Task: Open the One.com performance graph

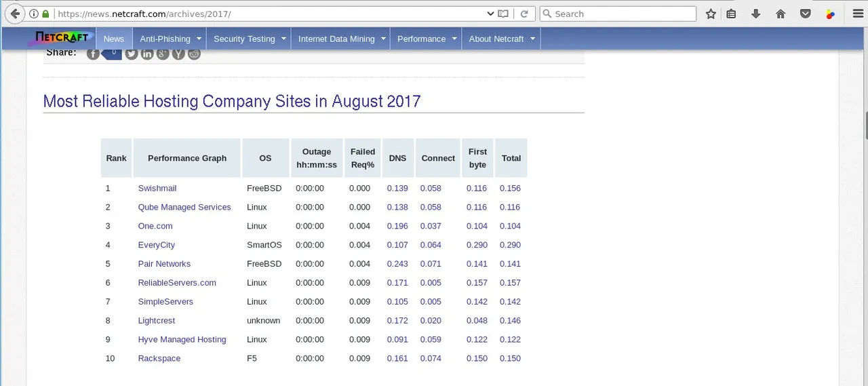Action: 155,226
